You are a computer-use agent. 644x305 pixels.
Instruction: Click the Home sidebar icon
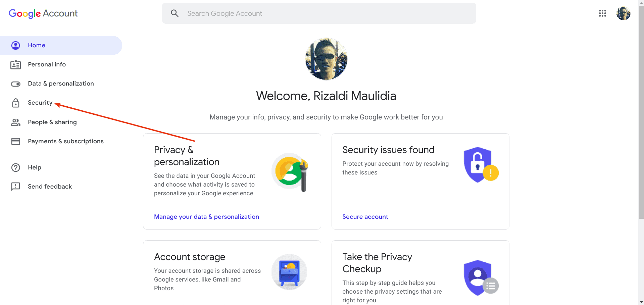click(16, 45)
